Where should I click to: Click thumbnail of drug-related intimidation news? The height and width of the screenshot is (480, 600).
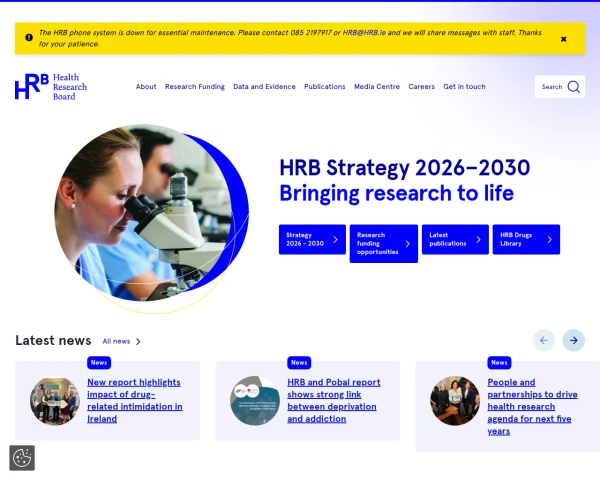pyautogui.click(x=55, y=401)
